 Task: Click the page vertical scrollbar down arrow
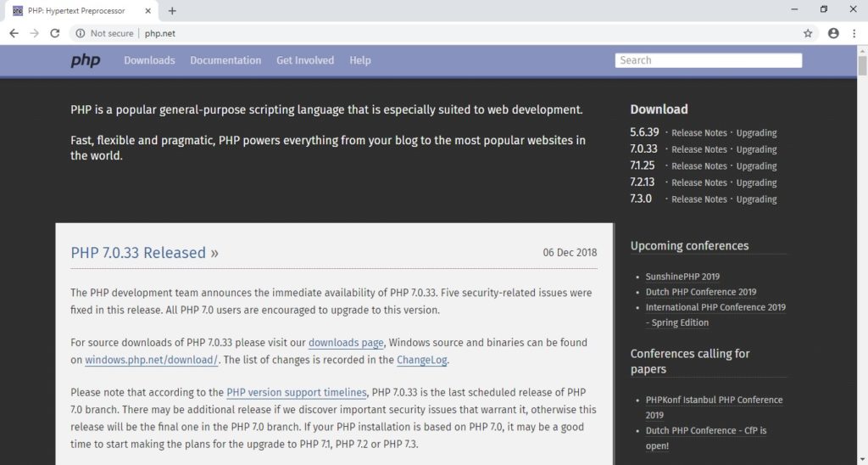(862, 458)
